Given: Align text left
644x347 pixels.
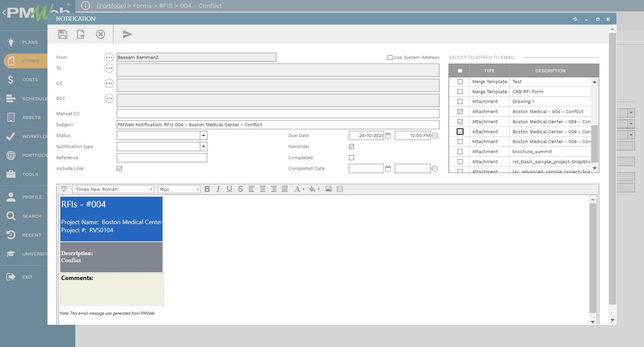Looking at the screenshot, I should point(251,189).
